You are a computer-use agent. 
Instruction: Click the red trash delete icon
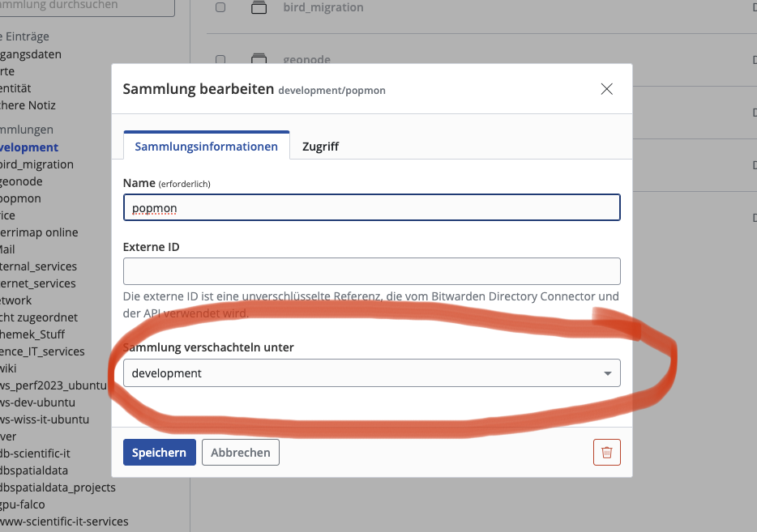(x=606, y=453)
